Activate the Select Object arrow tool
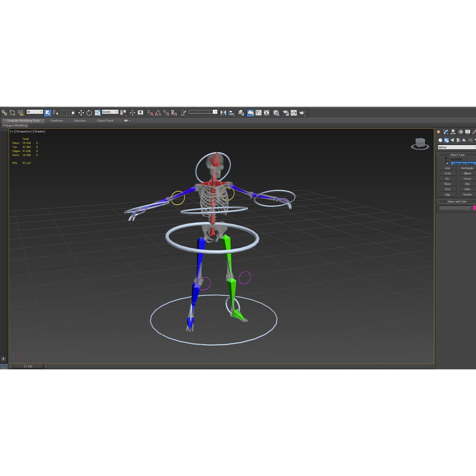 [48, 112]
